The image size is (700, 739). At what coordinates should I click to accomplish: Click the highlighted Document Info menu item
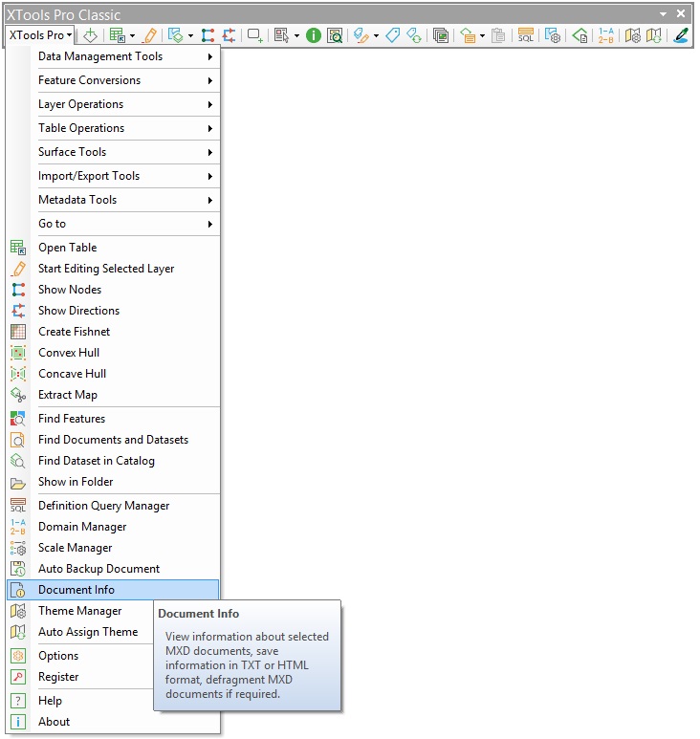[x=113, y=590]
